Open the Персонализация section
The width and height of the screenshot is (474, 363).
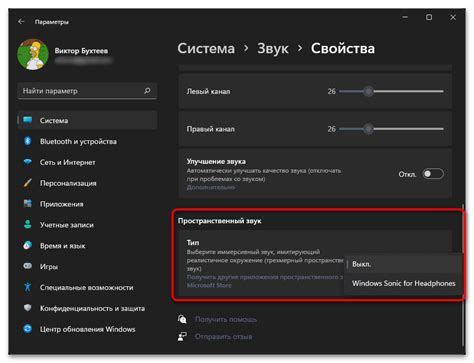point(87,183)
